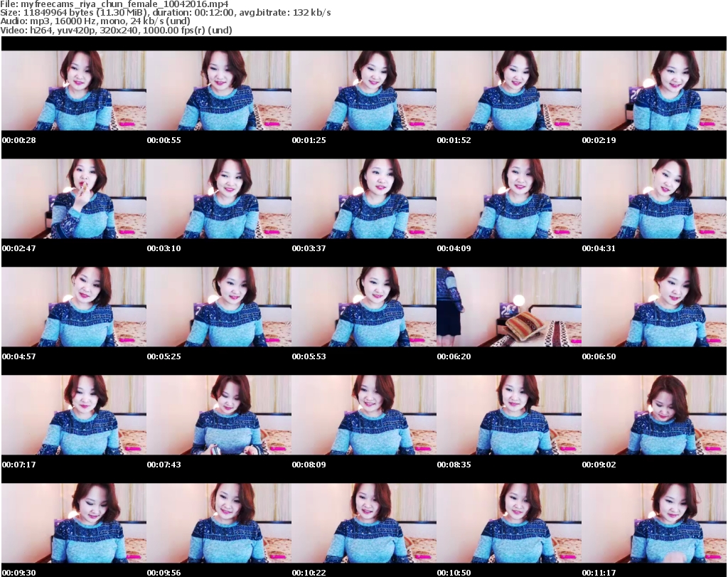
Task: Choose the thumbnail above timestamp 00:09:02
Action: [654, 415]
